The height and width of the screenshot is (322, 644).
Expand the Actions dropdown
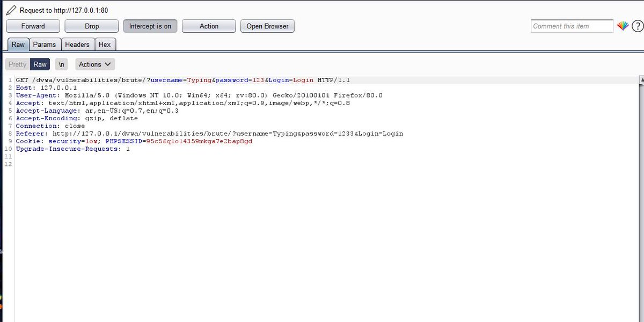point(95,64)
